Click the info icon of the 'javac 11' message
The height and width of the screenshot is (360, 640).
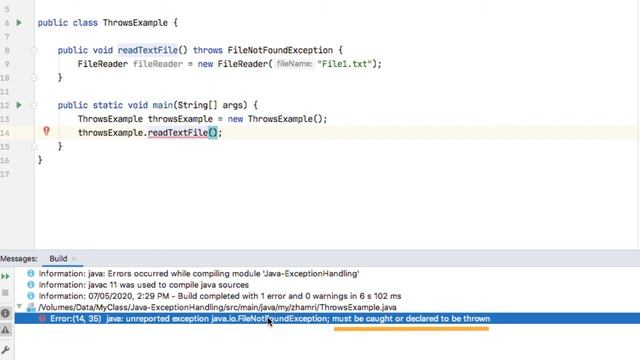[31, 284]
